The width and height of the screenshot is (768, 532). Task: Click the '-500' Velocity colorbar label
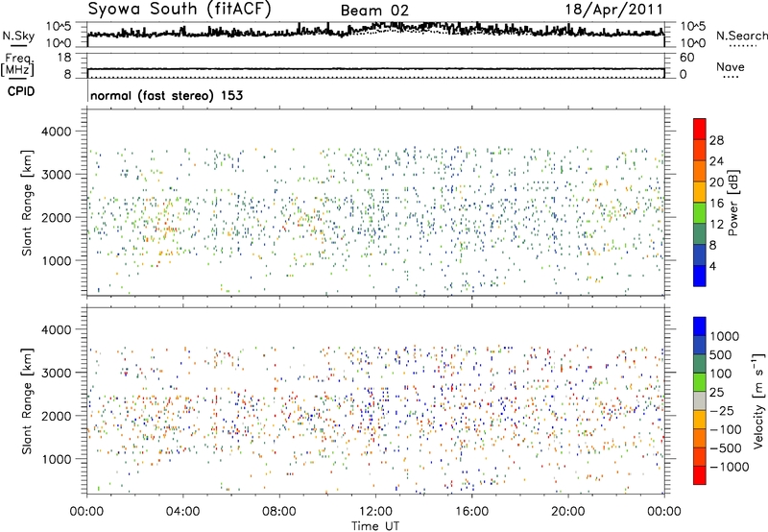tap(725, 448)
